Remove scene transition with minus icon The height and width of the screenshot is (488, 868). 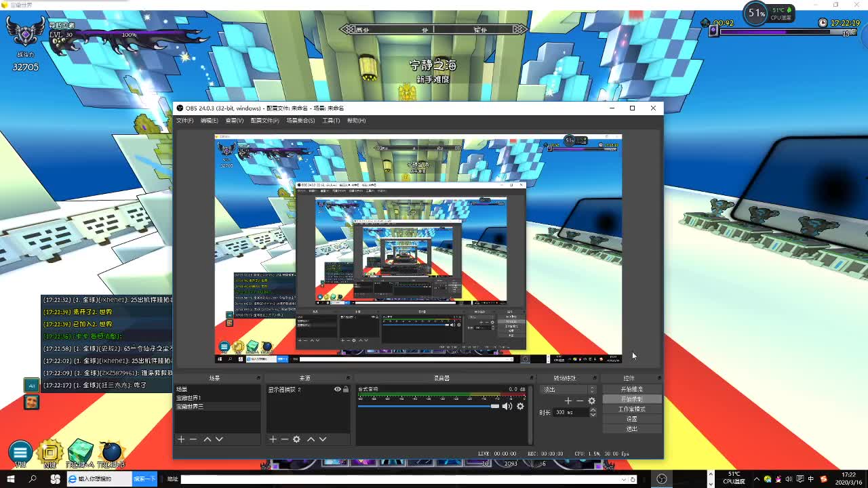(580, 401)
